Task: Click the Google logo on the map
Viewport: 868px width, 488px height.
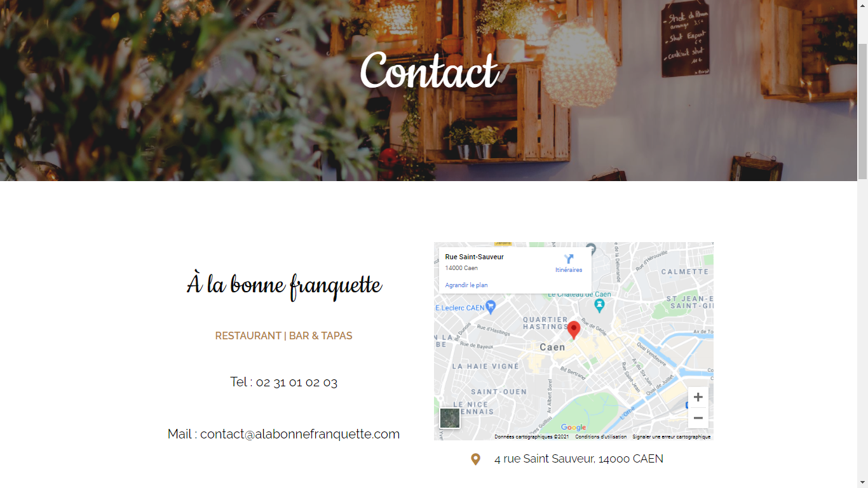Action: (573, 428)
